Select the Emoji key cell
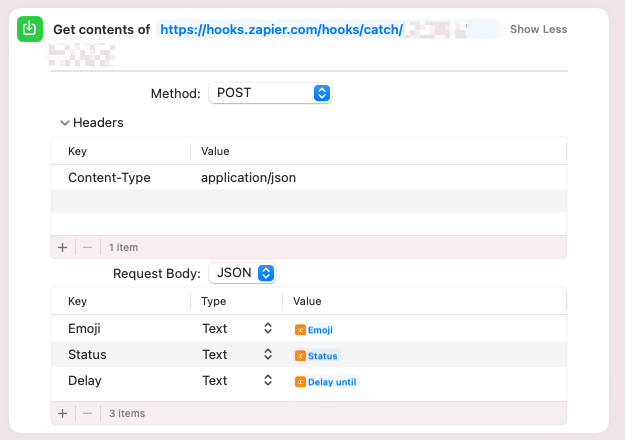This screenshot has height=440, width=625. 85,329
